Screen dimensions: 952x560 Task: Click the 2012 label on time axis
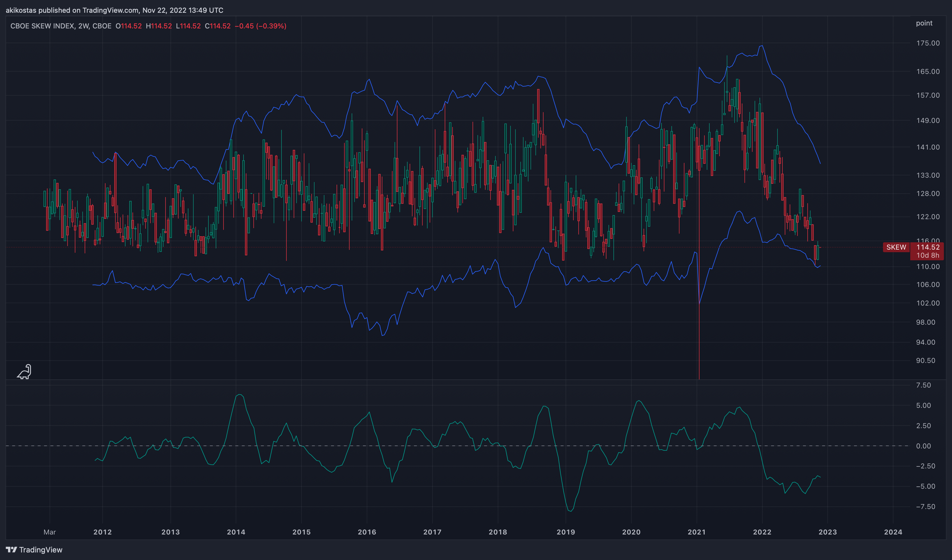click(103, 532)
